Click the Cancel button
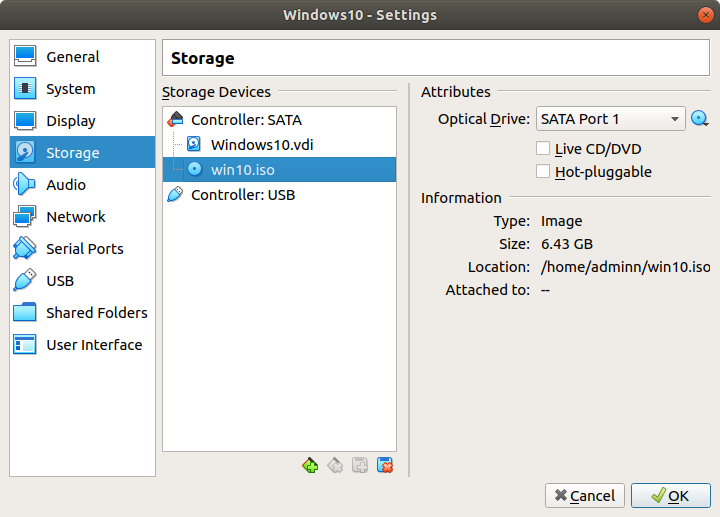The height and width of the screenshot is (517, 720). (585, 495)
